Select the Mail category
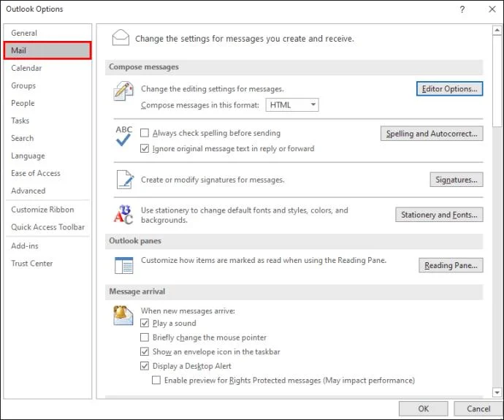This screenshot has height=420, width=504. pos(47,50)
